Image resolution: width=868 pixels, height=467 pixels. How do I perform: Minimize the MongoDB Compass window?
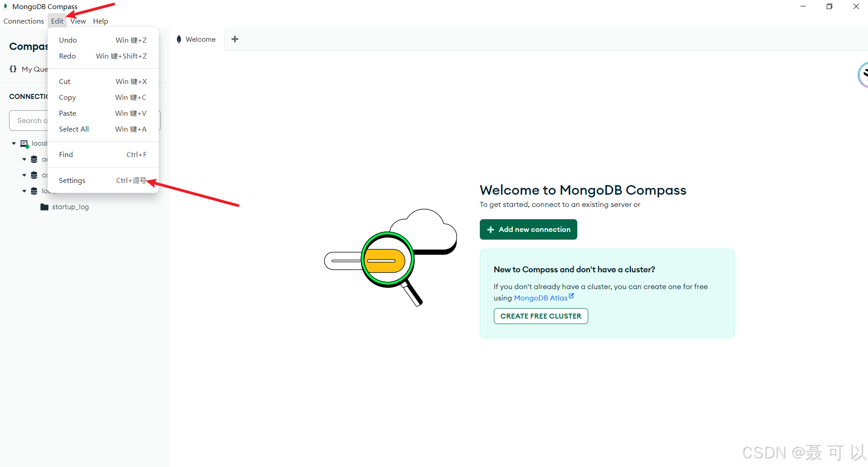pos(803,6)
